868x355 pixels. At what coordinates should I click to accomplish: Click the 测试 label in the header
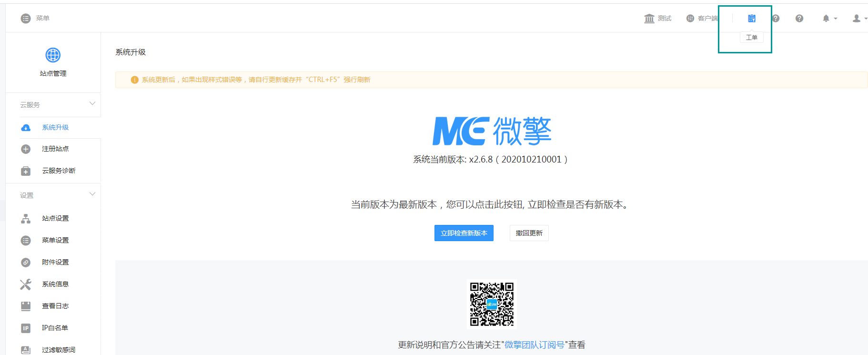click(x=665, y=18)
